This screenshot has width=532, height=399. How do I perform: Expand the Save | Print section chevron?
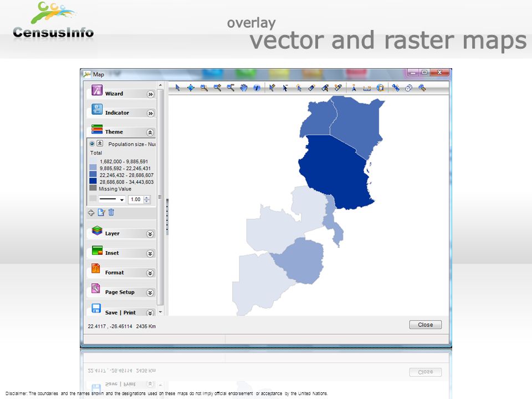click(x=150, y=313)
